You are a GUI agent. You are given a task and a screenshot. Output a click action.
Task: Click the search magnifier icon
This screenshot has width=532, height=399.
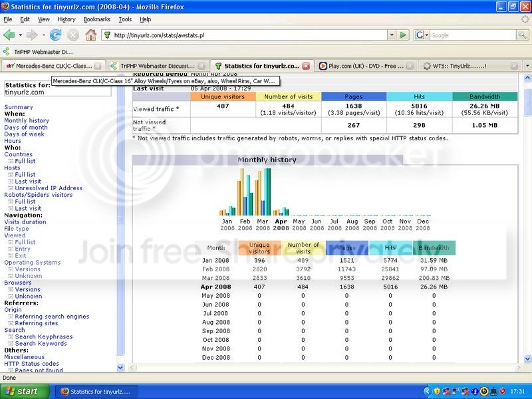(x=522, y=35)
